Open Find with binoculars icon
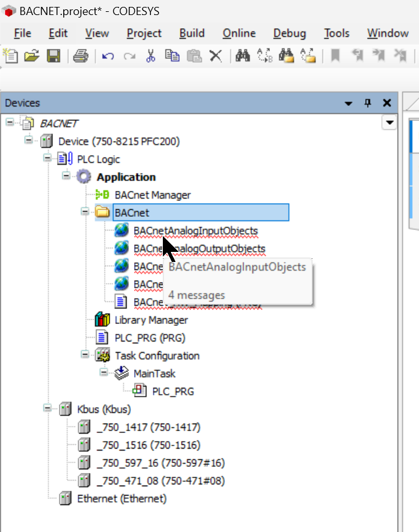 click(x=243, y=55)
